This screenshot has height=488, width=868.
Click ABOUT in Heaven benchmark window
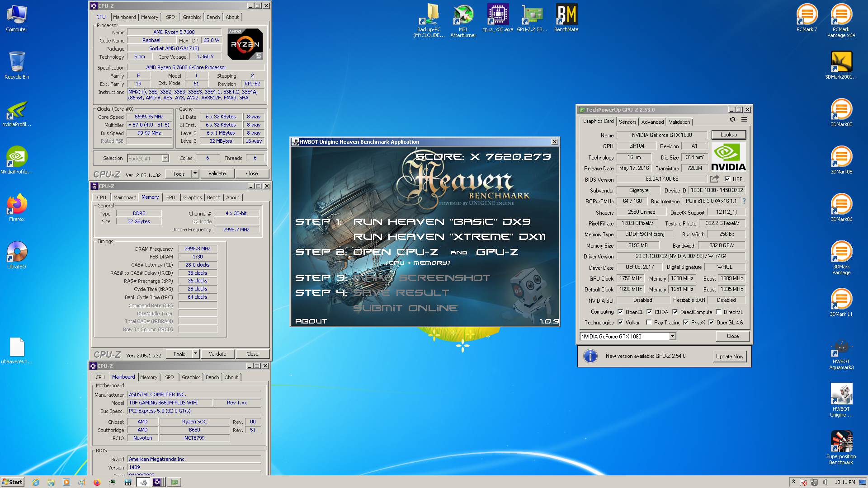coord(311,321)
